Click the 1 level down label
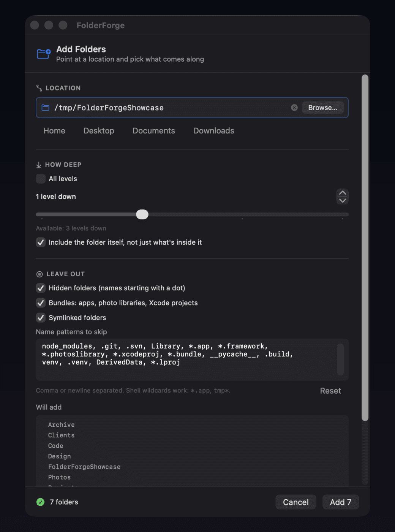 tap(56, 196)
